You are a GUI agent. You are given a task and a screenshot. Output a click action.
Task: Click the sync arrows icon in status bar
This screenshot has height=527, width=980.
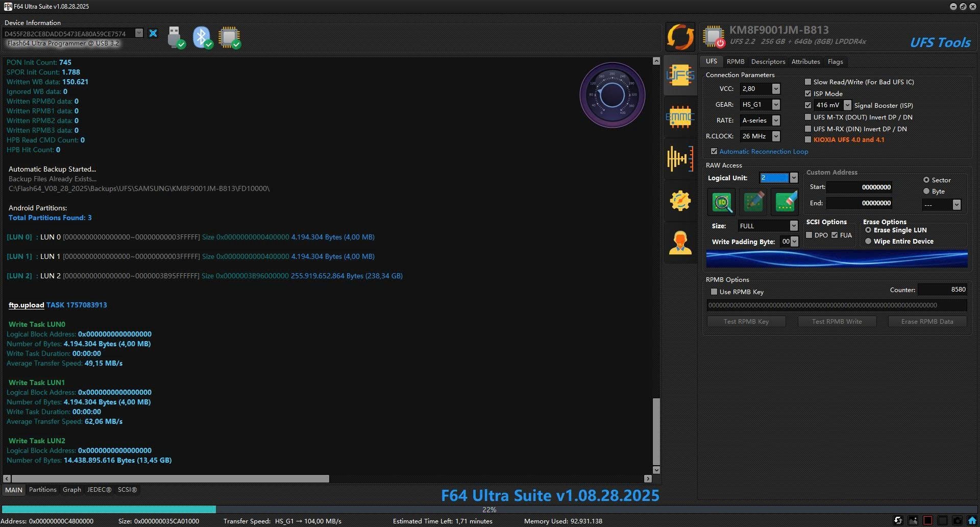point(898,521)
